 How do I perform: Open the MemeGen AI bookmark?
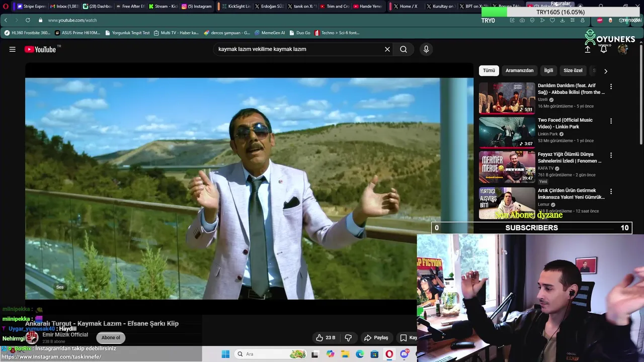[x=270, y=33]
